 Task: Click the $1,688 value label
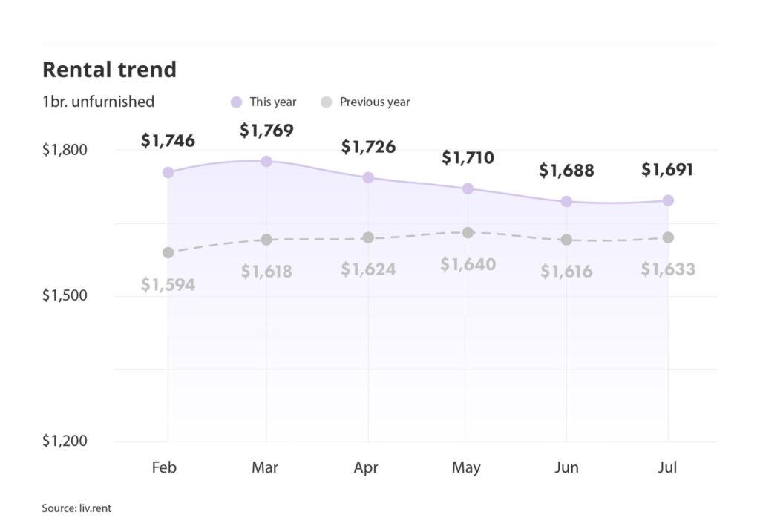pyautogui.click(x=566, y=171)
